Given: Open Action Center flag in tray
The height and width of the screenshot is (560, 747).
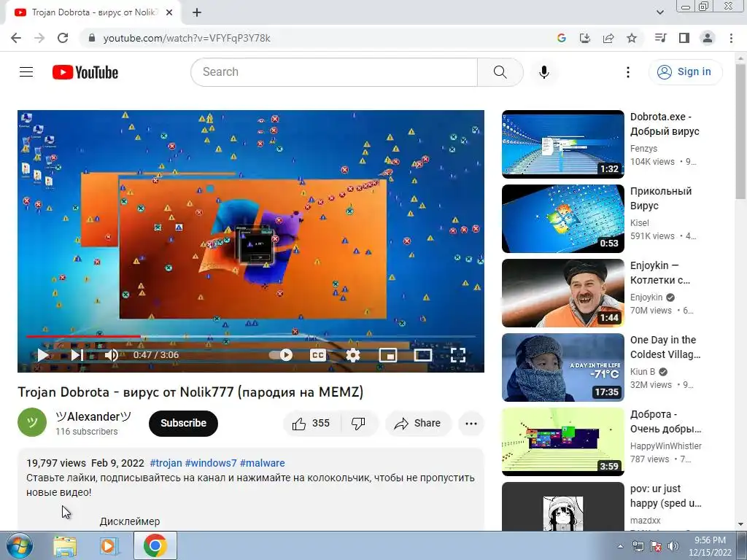Looking at the screenshot, I should tap(656, 547).
